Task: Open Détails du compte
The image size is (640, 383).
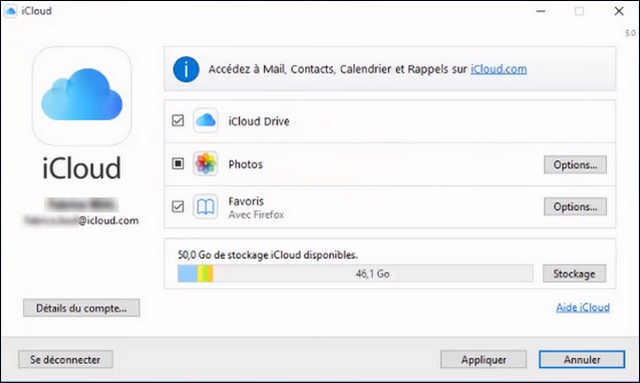Action: pos(81,308)
